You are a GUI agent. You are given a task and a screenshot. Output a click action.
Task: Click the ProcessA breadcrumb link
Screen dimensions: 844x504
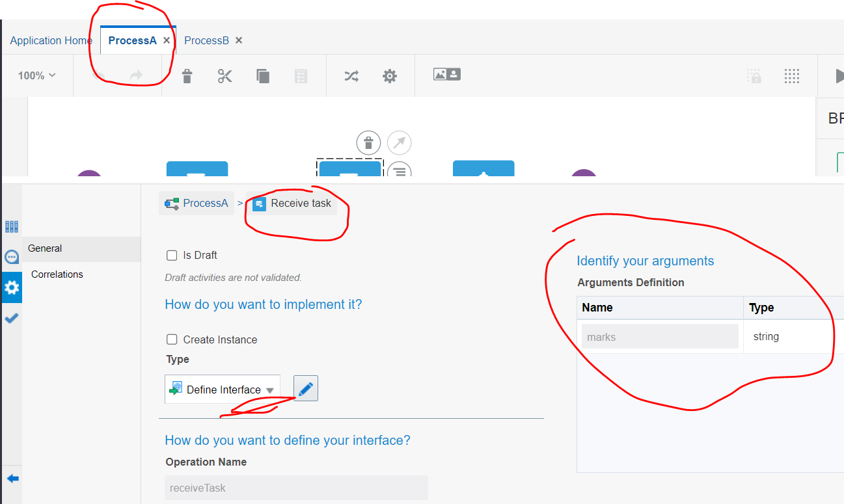click(202, 203)
